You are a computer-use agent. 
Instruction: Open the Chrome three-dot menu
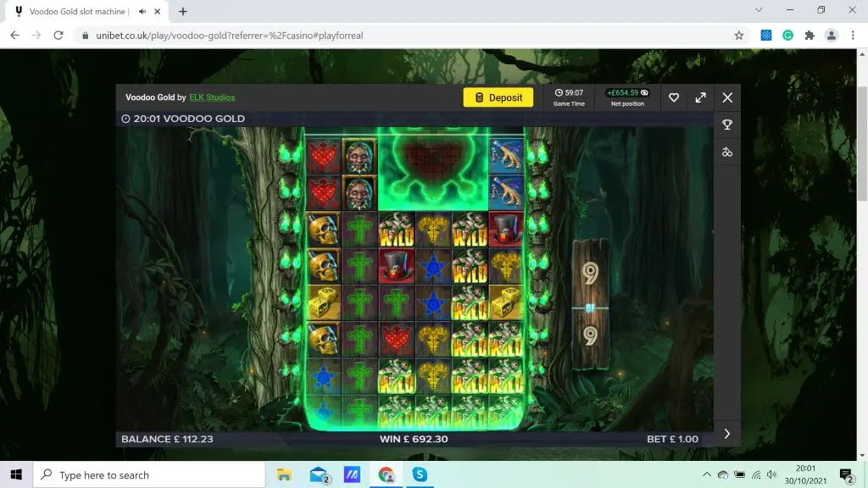pos(853,36)
